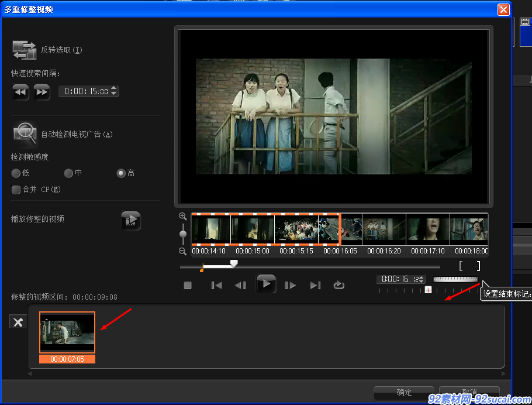Decrease the quick search interval spinner
Viewport: 532px width, 405px height.
click(x=114, y=94)
